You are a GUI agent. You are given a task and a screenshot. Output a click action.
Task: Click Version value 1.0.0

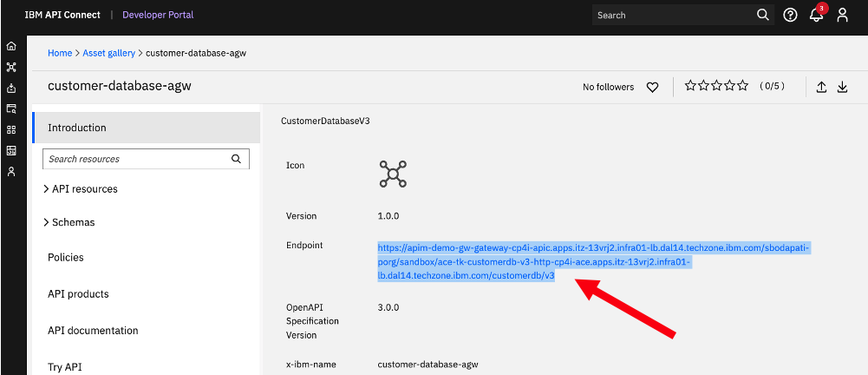click(x=388, y=215)
